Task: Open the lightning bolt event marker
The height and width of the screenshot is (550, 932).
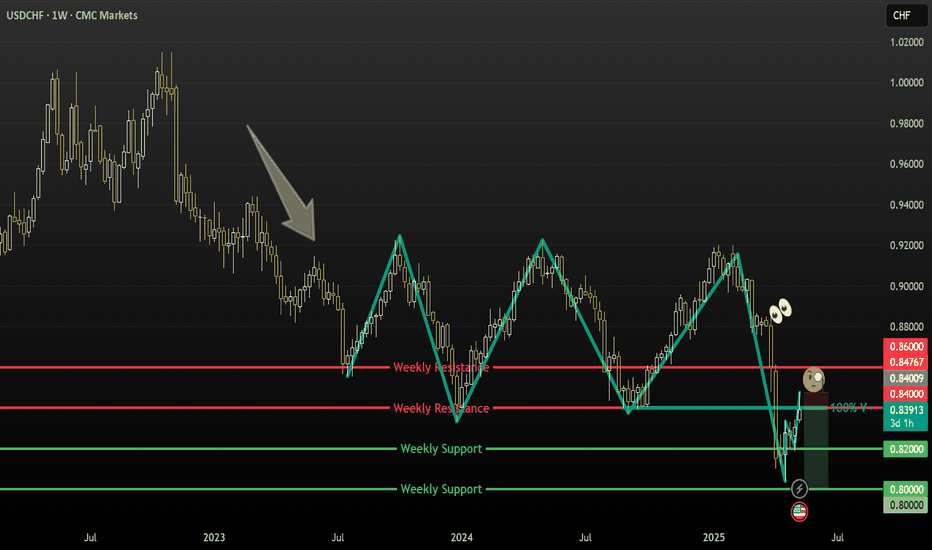Action: pyautogui.click(x=799, y=489)
